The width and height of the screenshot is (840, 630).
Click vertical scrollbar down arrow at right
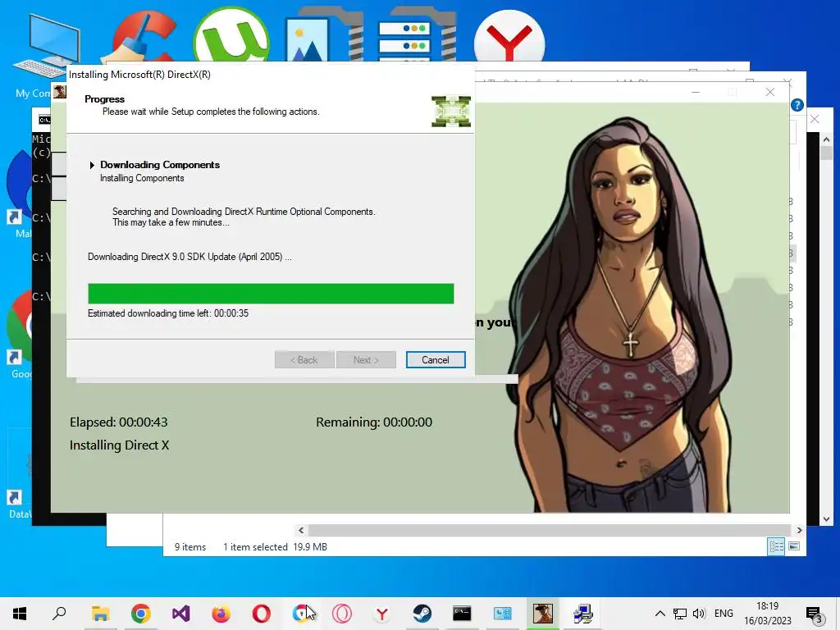[827, 519]
